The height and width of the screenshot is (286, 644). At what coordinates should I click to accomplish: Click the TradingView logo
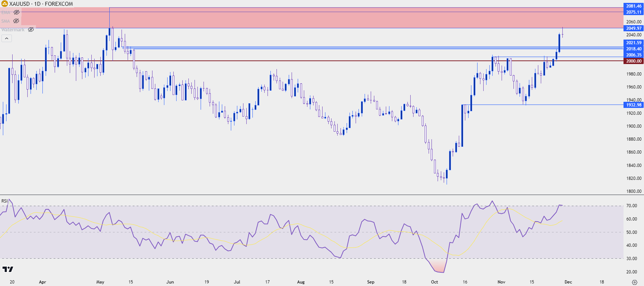point(8,269)
